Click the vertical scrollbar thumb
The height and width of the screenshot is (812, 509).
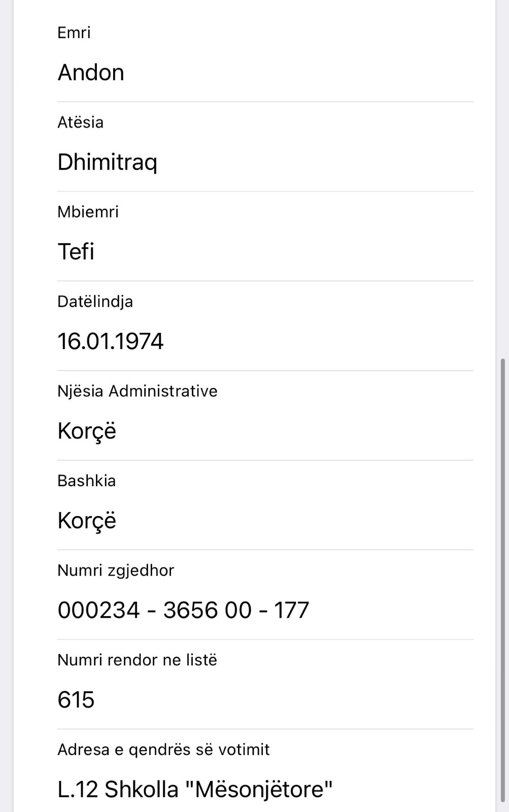coord(502,584)
